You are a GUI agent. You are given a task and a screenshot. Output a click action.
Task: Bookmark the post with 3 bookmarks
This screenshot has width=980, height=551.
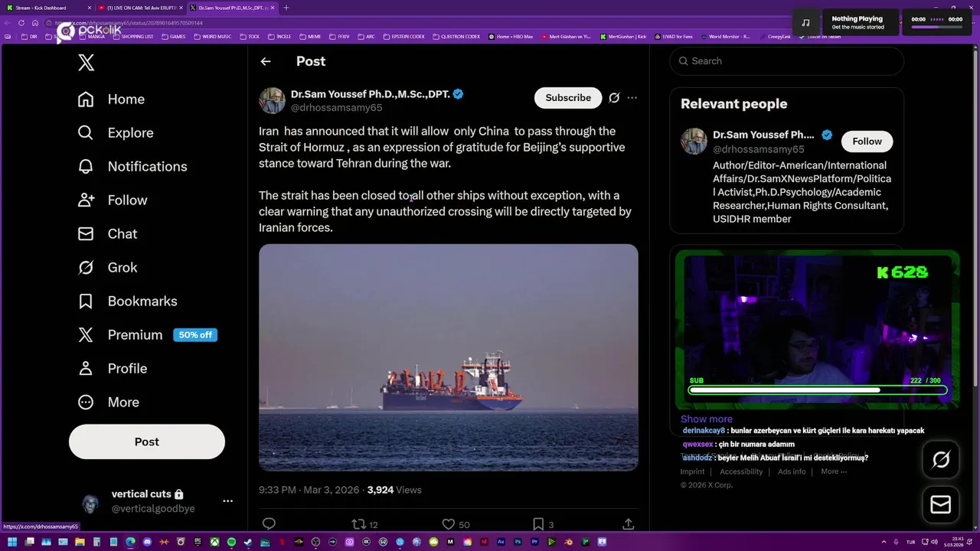pos(543,524)
